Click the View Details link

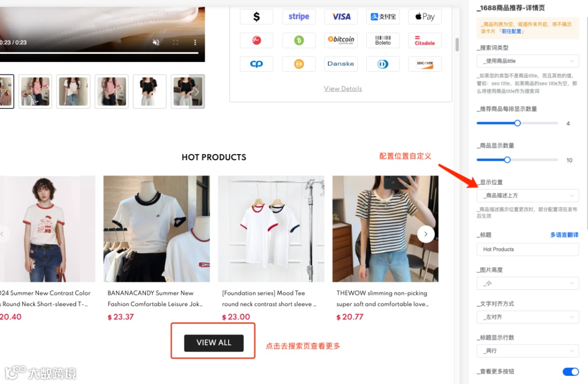click(343, 88)
